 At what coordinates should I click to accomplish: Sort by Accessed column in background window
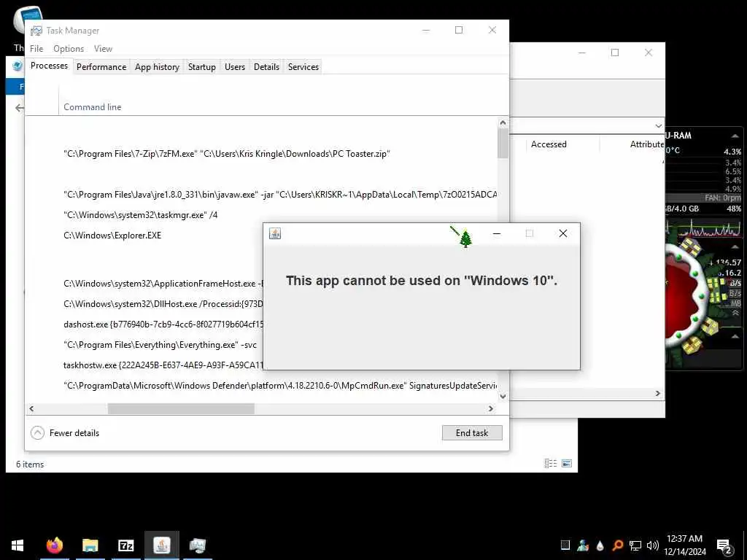coord(549,144)
